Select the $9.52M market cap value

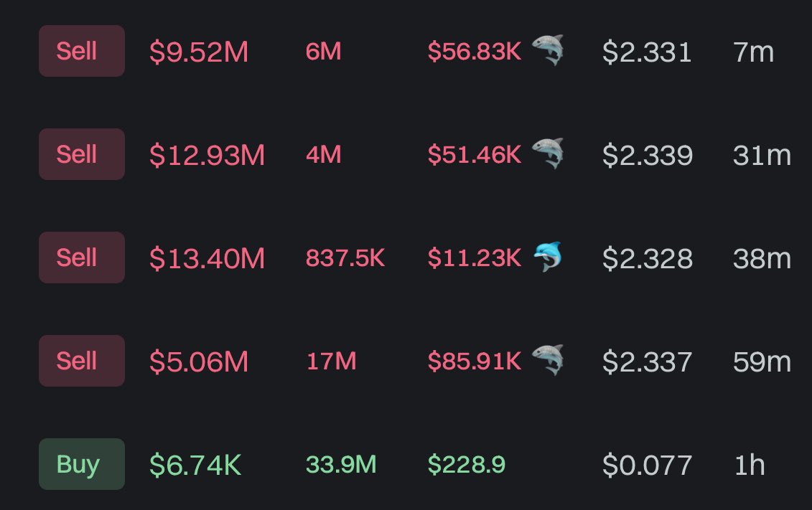(199, 52)
